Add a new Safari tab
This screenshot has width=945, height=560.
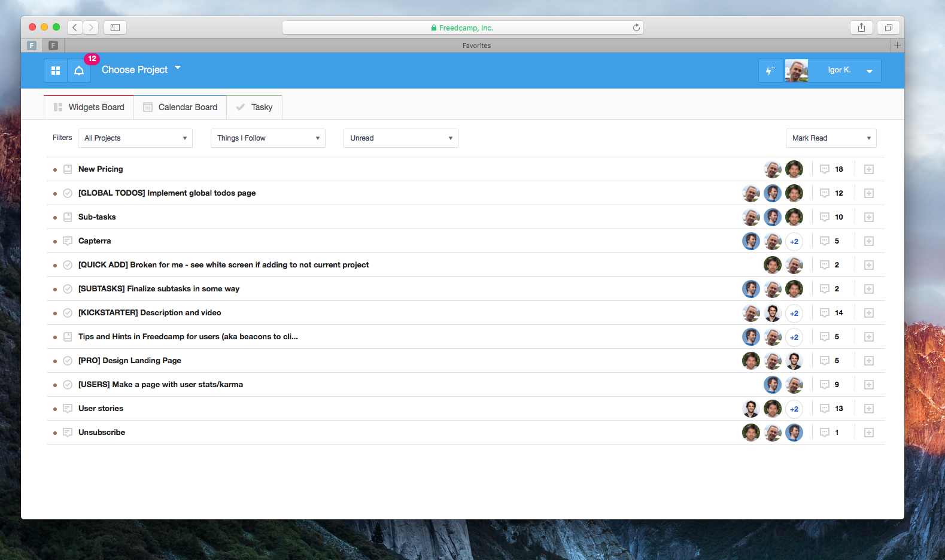click(897, 45)
